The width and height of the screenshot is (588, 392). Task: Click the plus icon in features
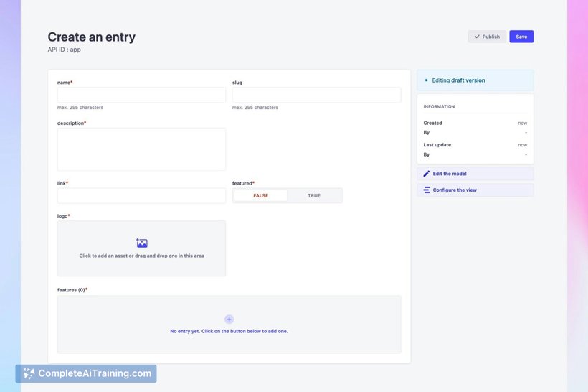(x=229, y=319)
